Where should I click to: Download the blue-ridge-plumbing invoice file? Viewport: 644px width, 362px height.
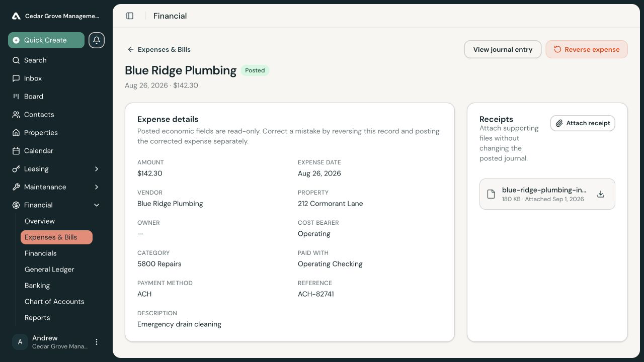click(x=600, y=194)
